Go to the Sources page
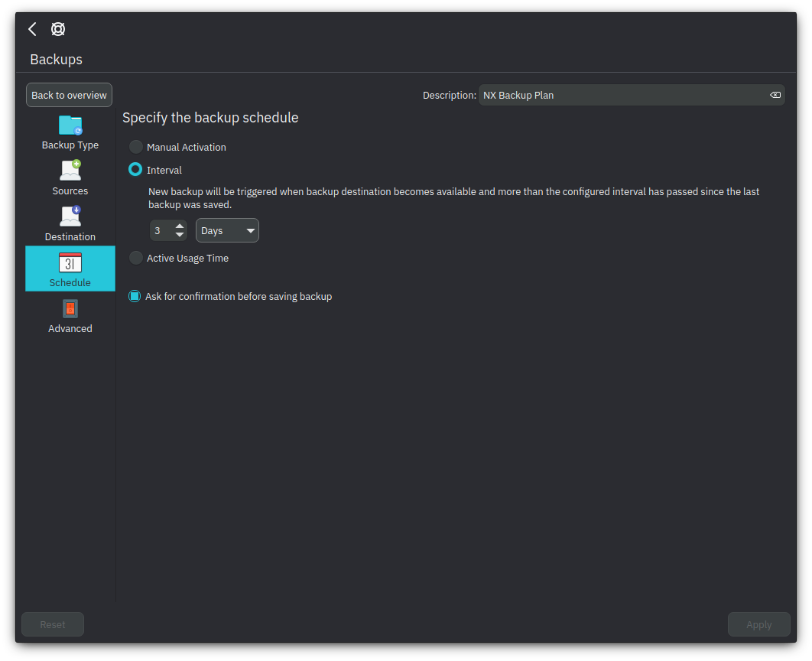Image resolution: width=812 pixels, height=661 pixels. (x=70, y=178)
